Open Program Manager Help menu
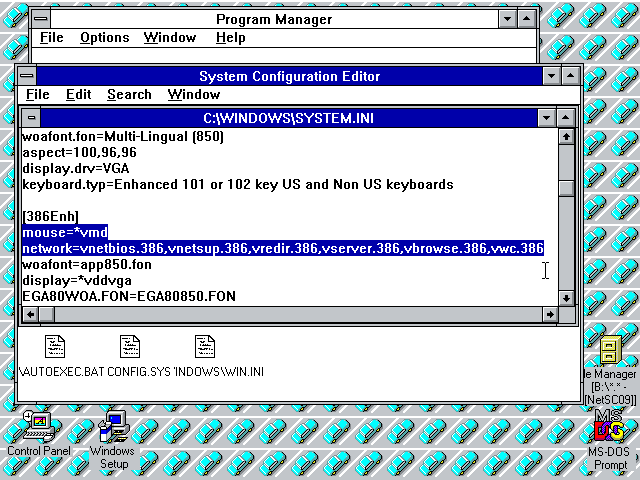Screen dimensions: 640x480 tap(231, 38)
